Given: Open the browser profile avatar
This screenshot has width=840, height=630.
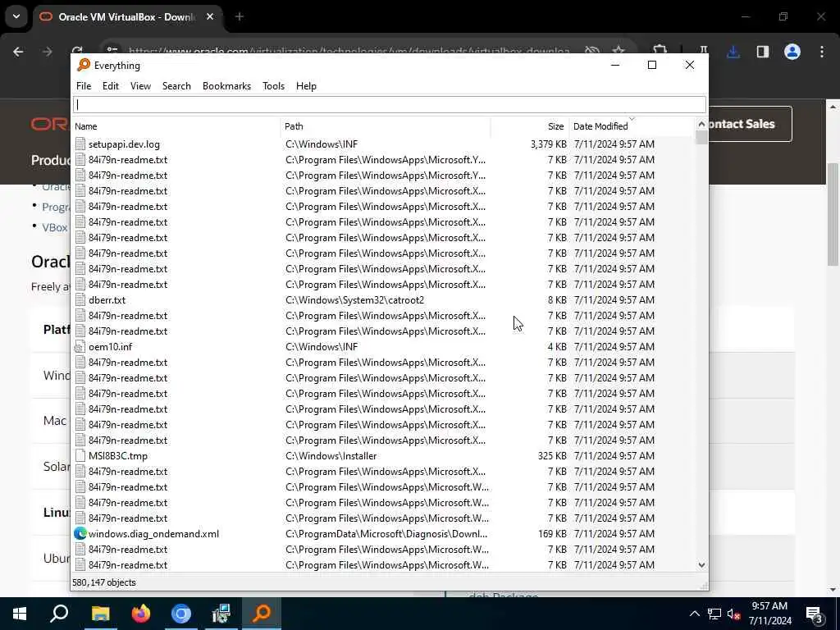Looking at the screenshot, I should coord(792,52).
